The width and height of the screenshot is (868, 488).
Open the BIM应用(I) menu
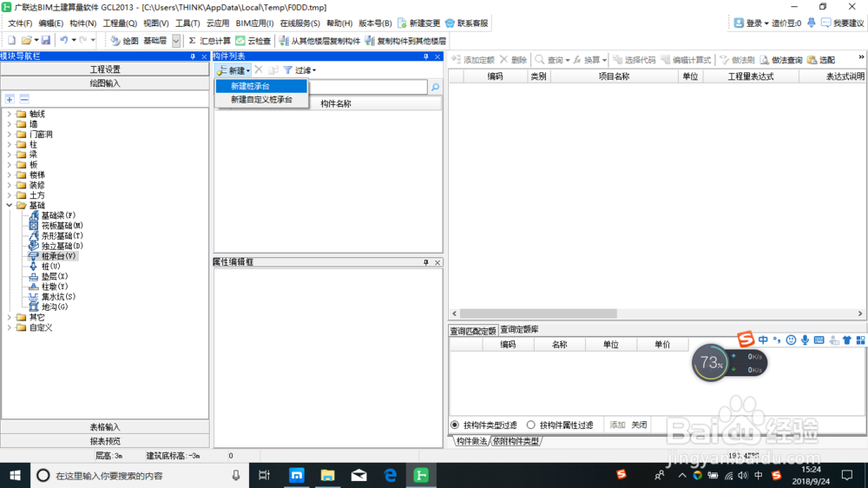254,23
